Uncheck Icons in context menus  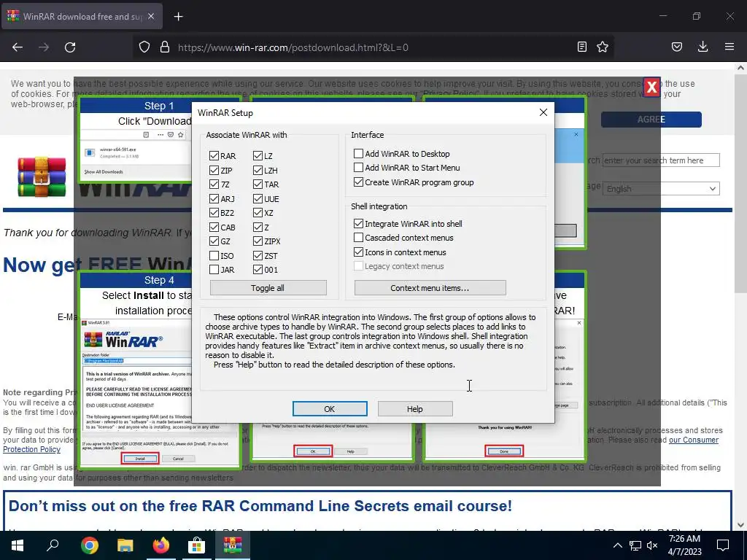pos(358,252)
